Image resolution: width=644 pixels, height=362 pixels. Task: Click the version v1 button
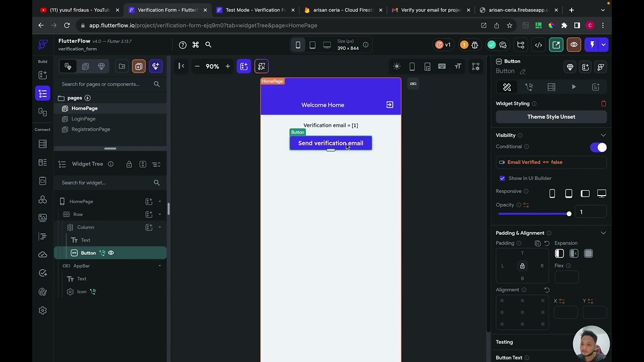click(443, 45)
